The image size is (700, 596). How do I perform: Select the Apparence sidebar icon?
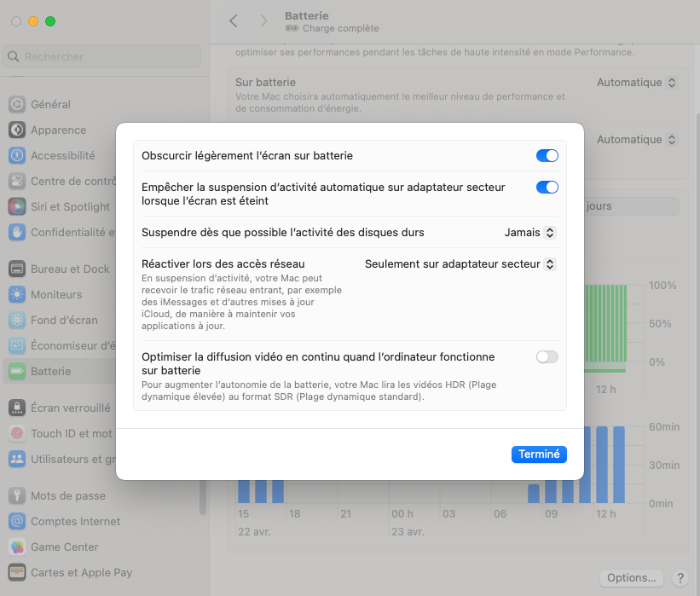(x=17, y=130)
